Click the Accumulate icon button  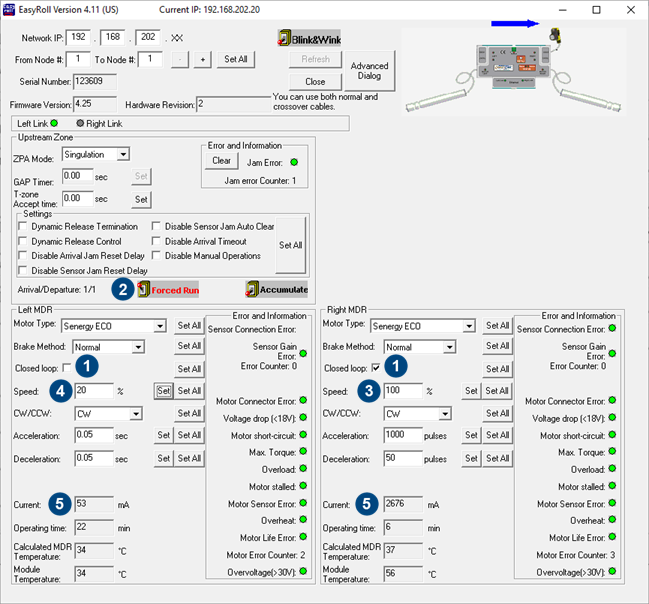click(276, 289)
